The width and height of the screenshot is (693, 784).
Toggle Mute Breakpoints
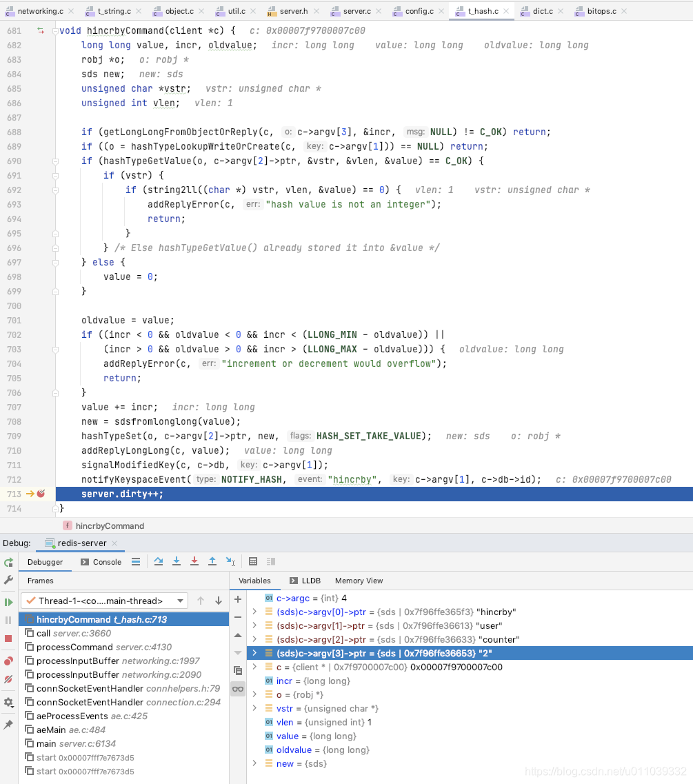(8, 679)
